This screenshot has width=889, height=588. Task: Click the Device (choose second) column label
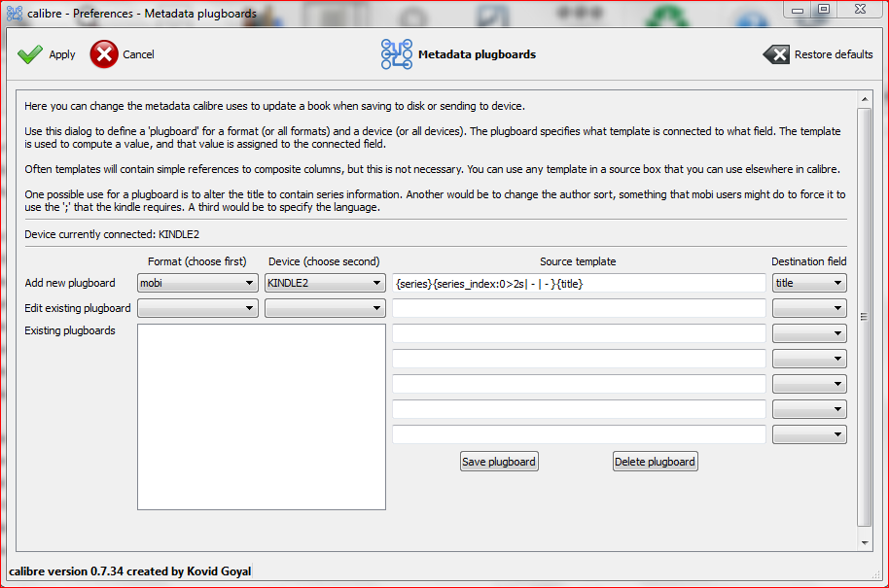pyautogui.click(x=324, y=261)
